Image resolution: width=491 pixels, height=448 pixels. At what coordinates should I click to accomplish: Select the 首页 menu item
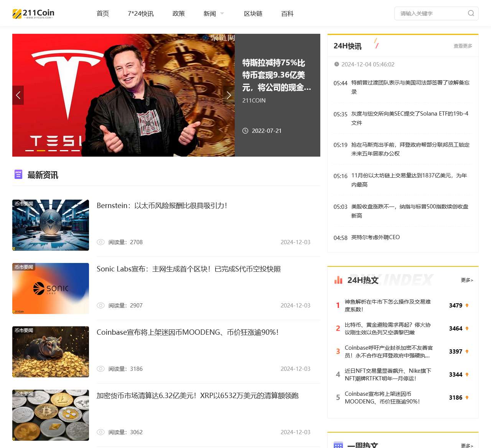(102, 13)
